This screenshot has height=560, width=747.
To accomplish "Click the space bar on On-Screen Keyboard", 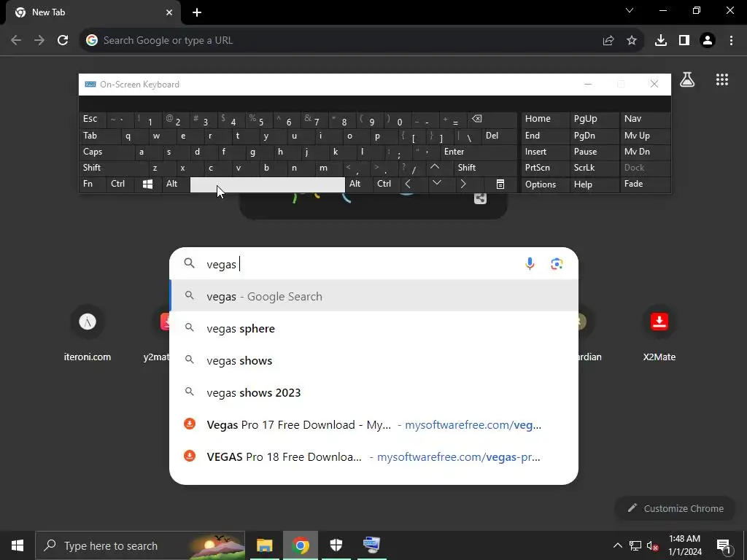I will coord(267,184).
